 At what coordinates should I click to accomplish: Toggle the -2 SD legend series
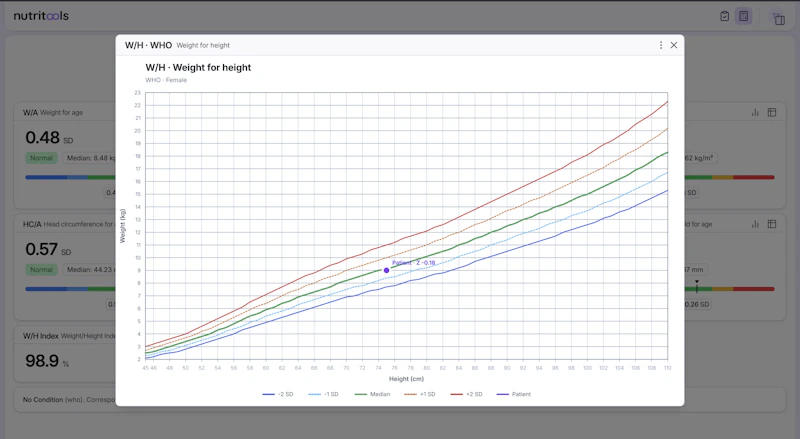(278, 394)
